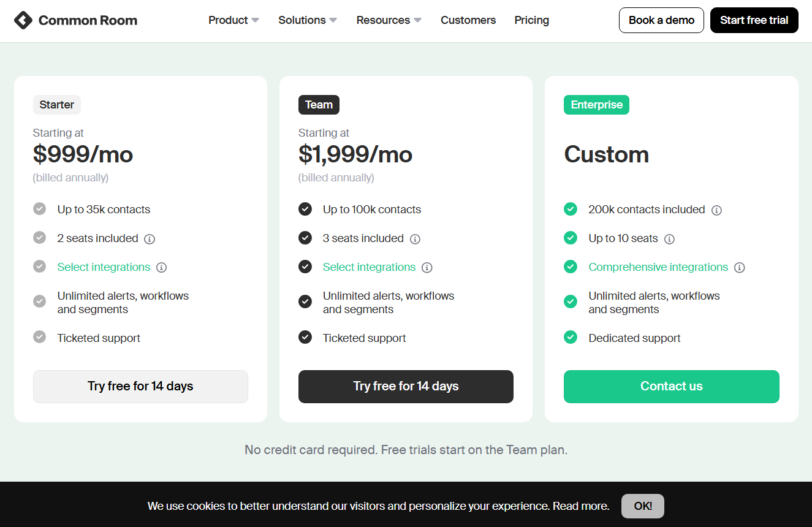Open the info tooltip beside '2 seats included'
812x527 pixels.
tap(149, 239)
